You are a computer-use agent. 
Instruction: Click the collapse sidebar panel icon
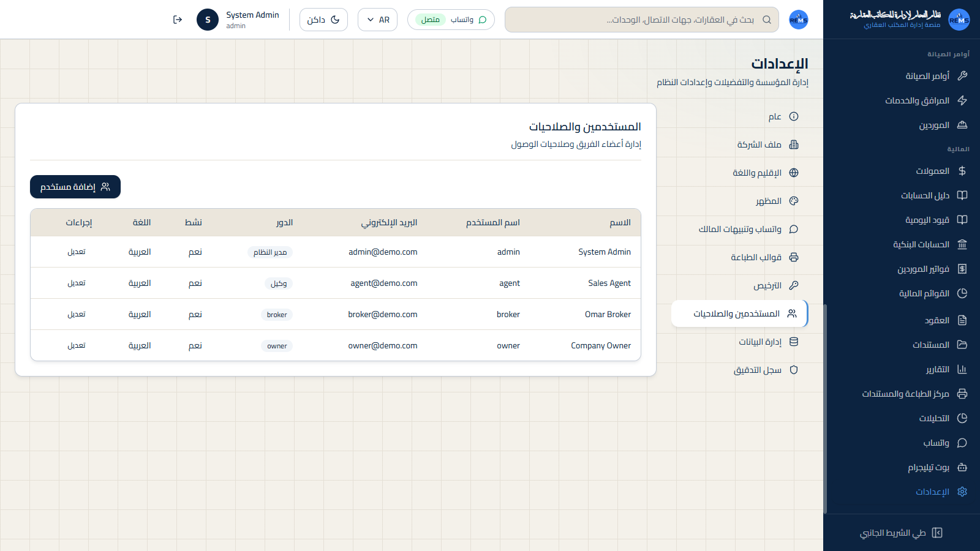coord(937,533)
